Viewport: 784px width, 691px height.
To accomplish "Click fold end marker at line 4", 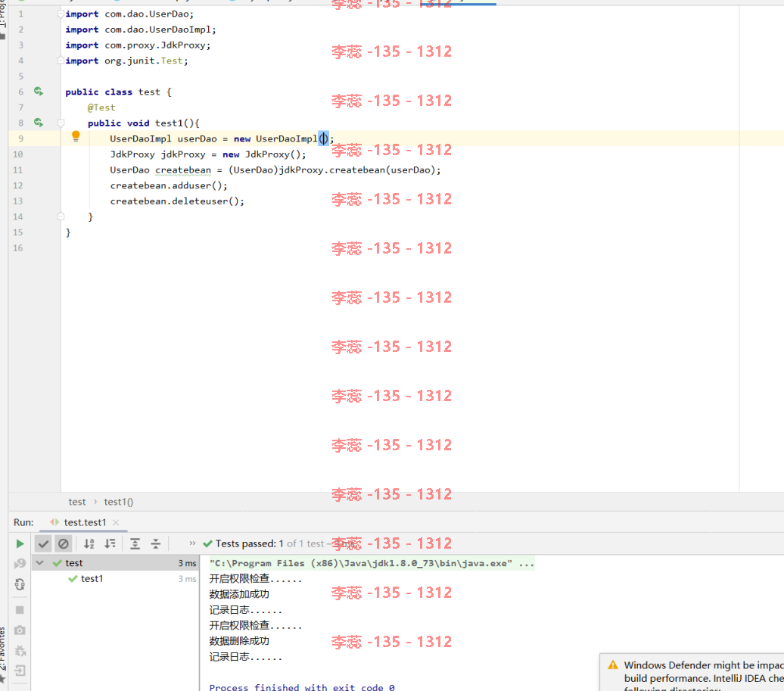I will (61, 61).
